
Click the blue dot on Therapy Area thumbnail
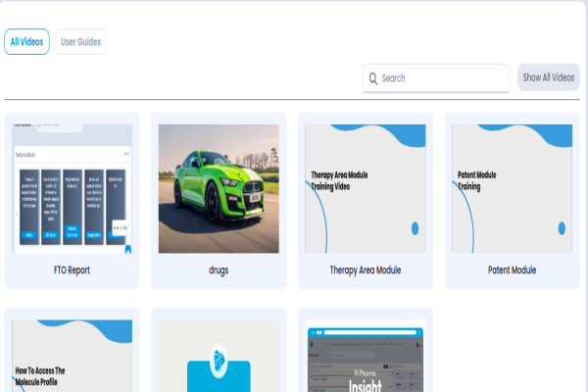pos(415,228)
